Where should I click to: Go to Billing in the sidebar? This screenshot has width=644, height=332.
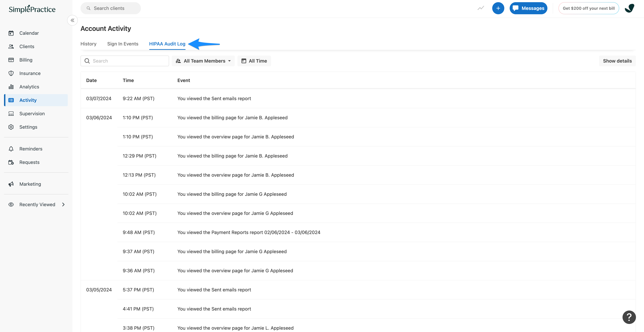pyautogui.click(x=36, y=60)
